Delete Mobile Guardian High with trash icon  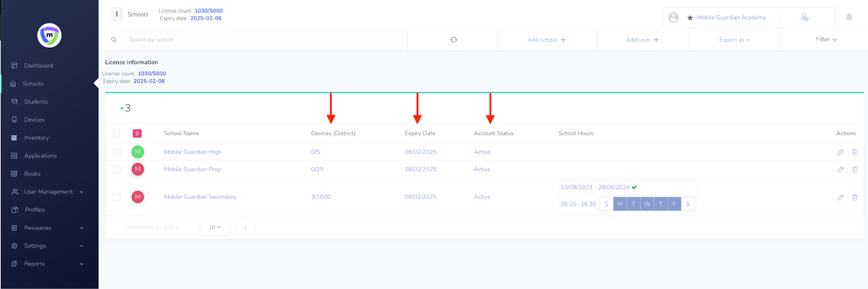point(854,152)
